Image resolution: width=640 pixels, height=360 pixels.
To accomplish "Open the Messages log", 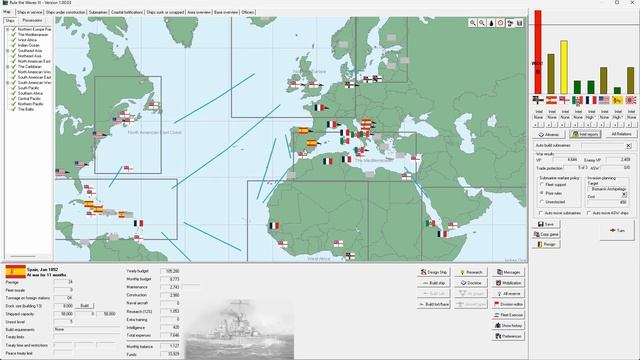I will pos(508,272).
